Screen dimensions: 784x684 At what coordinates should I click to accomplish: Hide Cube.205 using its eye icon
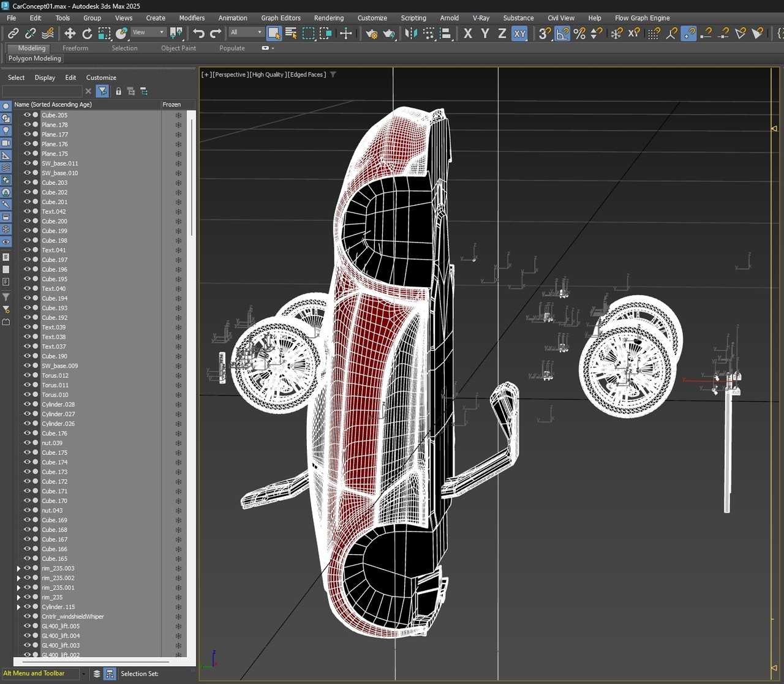pos(27,115)
